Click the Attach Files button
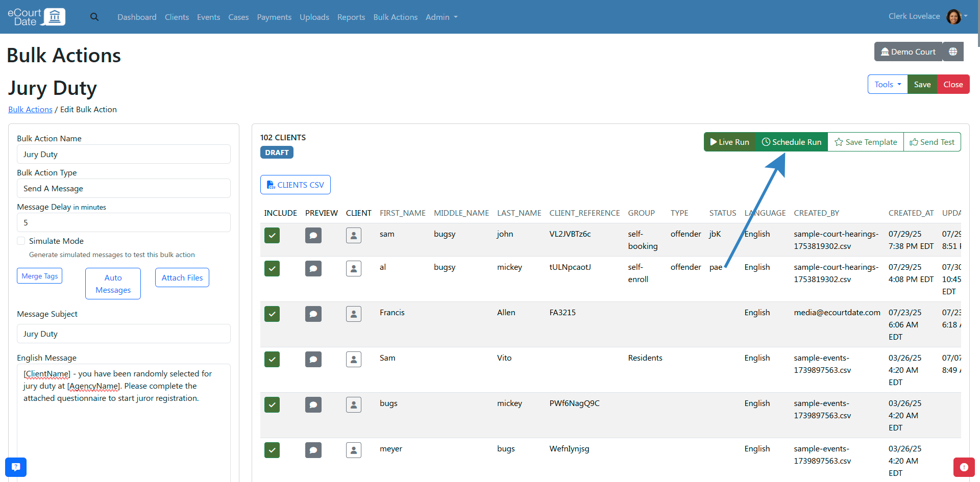980x482 pixels. 182,277
